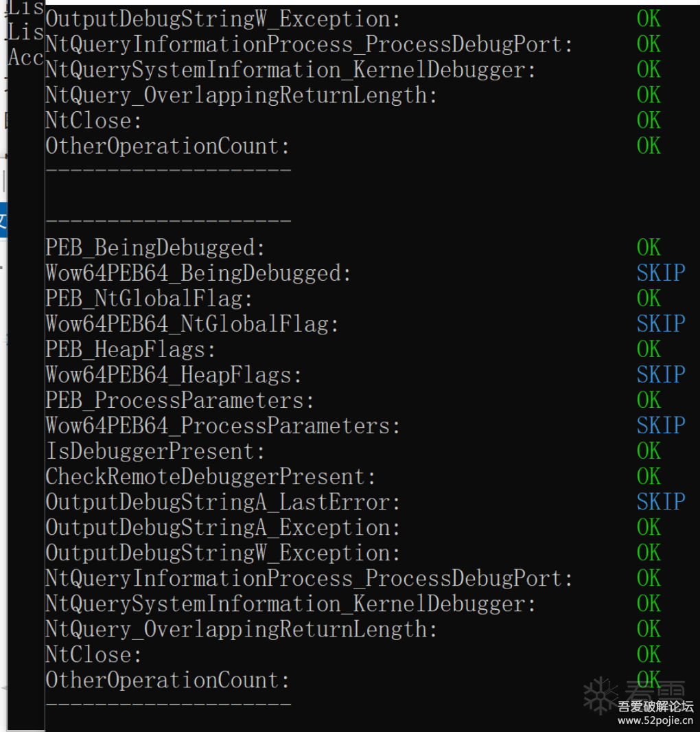
Task: Click the Wow64PEB64_BeingDebugged label text
Action: 198,273
